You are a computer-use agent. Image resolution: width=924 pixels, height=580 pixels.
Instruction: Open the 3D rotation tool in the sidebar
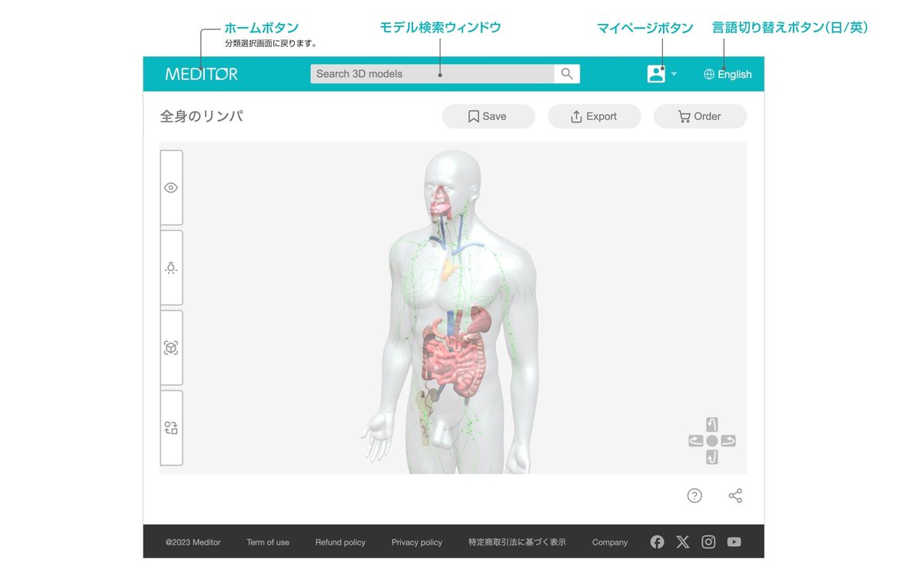click(x=171, y=347)
